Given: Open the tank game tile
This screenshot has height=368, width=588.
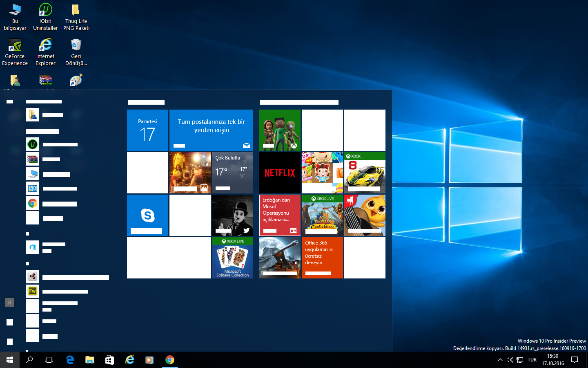Looking at the screenshot, I should 280,258.
